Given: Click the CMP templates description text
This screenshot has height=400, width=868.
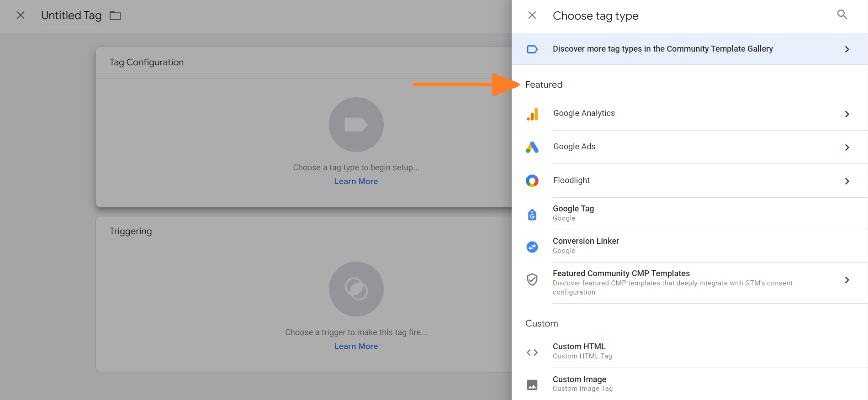Looking at the screenshot, I should tap(672, 288).
